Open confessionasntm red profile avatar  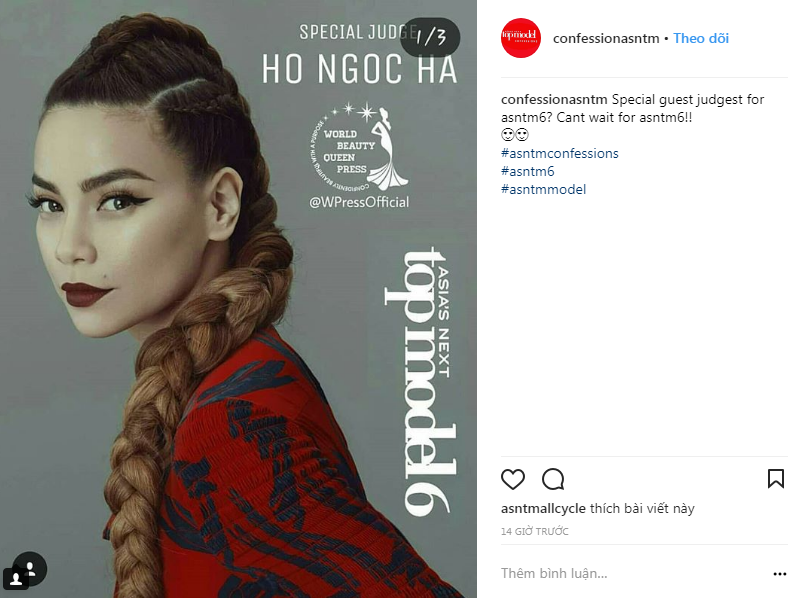(x=521, y=38)
